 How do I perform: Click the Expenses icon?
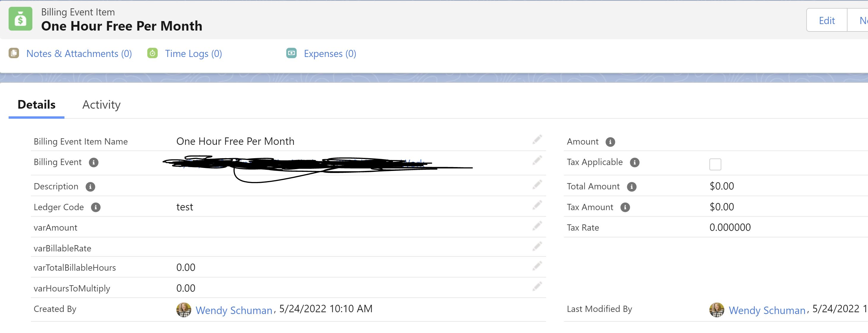pyautogui.click(x=291, y=53)
